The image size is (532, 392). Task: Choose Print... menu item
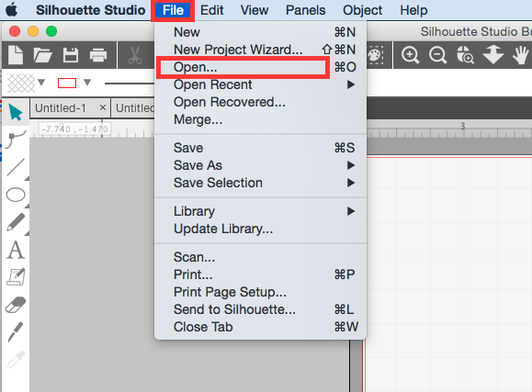[x=260, y=274]
